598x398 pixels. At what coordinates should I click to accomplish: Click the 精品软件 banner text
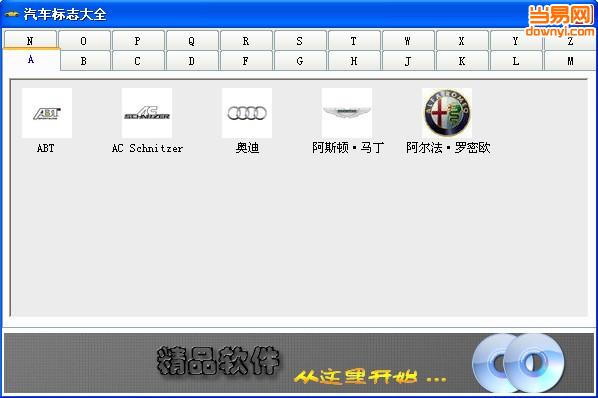[x=218, y=361]
